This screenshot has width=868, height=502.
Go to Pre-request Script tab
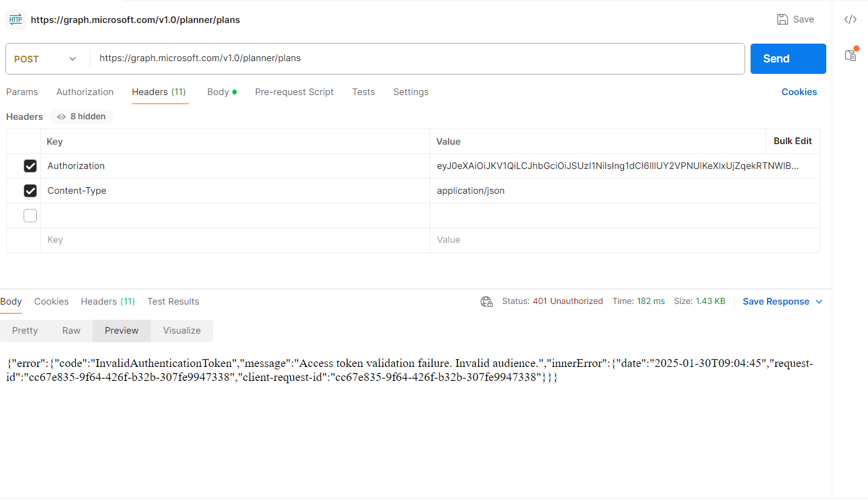[x=294, y=92]
